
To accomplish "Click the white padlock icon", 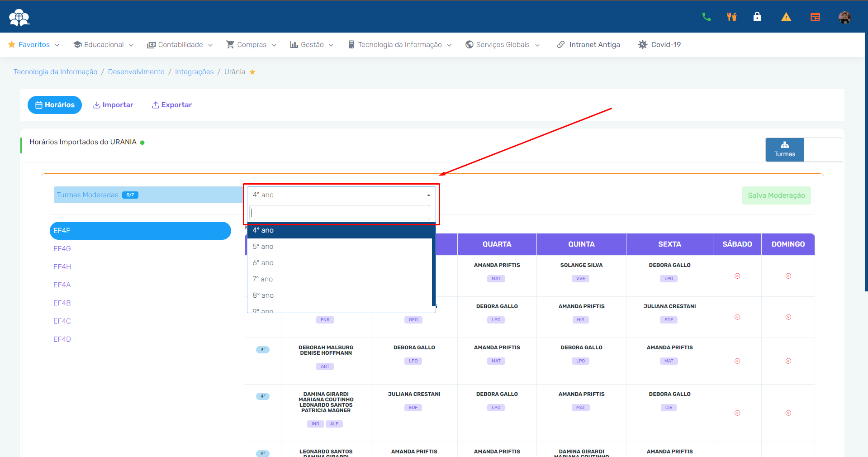I will click(757, 17).
